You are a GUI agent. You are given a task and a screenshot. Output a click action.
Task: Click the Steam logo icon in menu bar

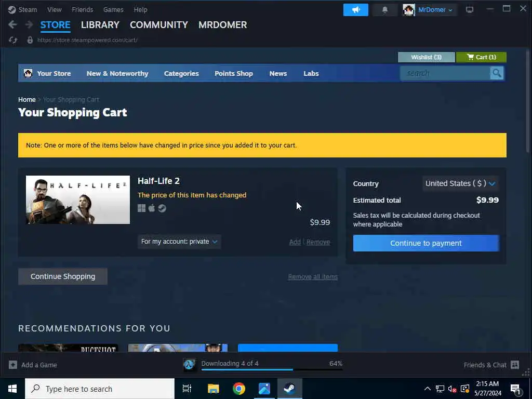tap(12, 9)
